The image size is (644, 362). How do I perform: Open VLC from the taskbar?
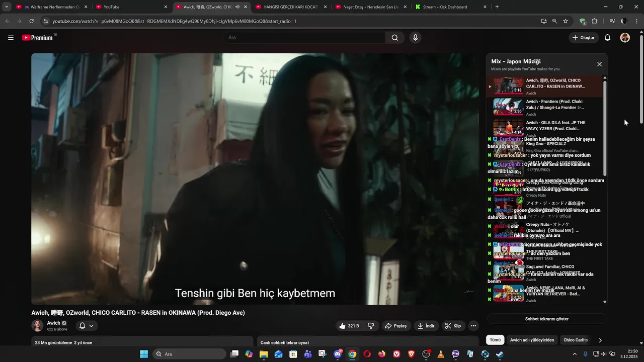tap(441, 354)
